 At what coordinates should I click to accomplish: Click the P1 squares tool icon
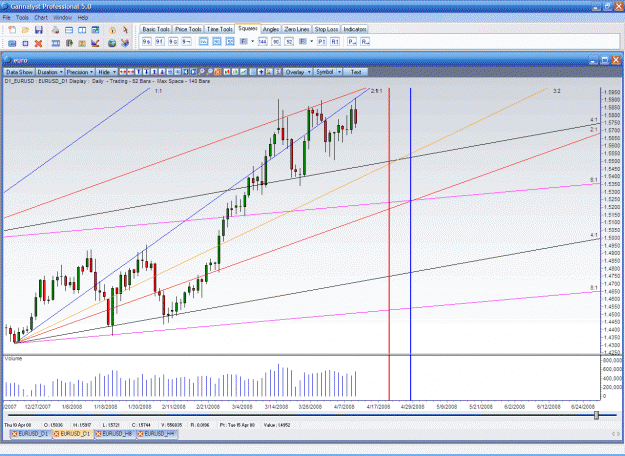(x=322, y=41)
